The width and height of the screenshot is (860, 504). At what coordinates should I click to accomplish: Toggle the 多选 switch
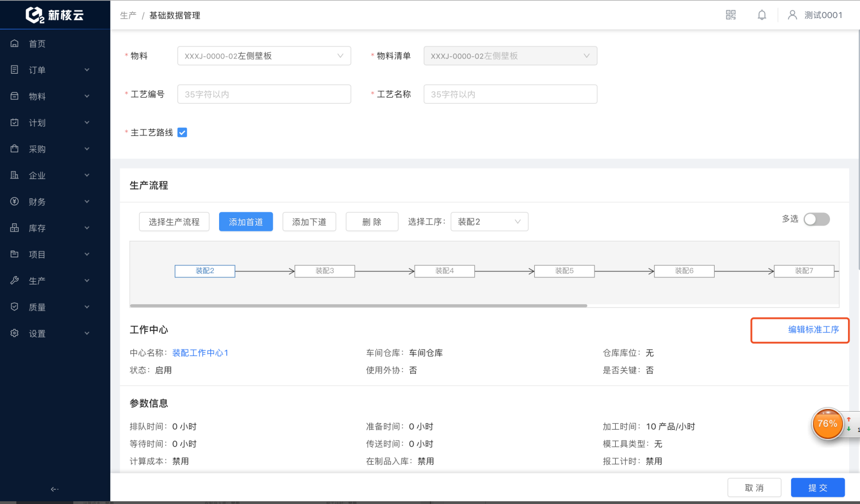(x=817, y=219)
